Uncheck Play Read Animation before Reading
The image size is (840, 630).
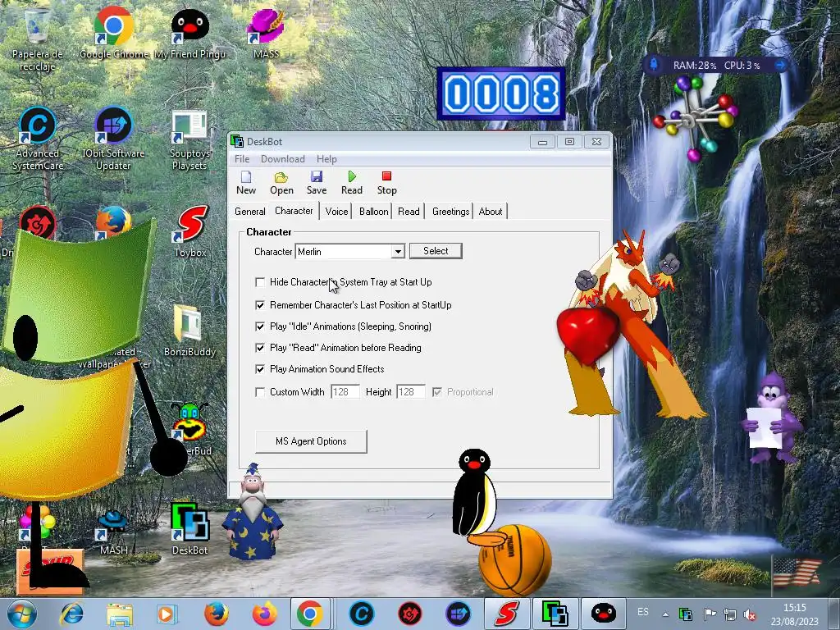[x=260, y=348]
